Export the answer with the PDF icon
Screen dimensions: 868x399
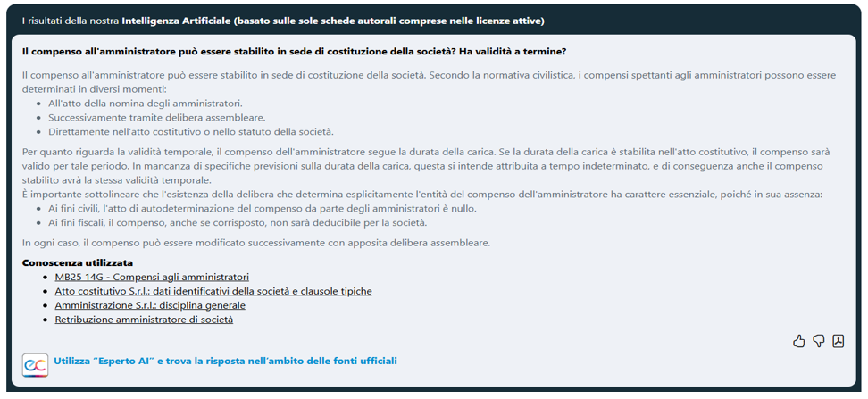coord(838,341)
